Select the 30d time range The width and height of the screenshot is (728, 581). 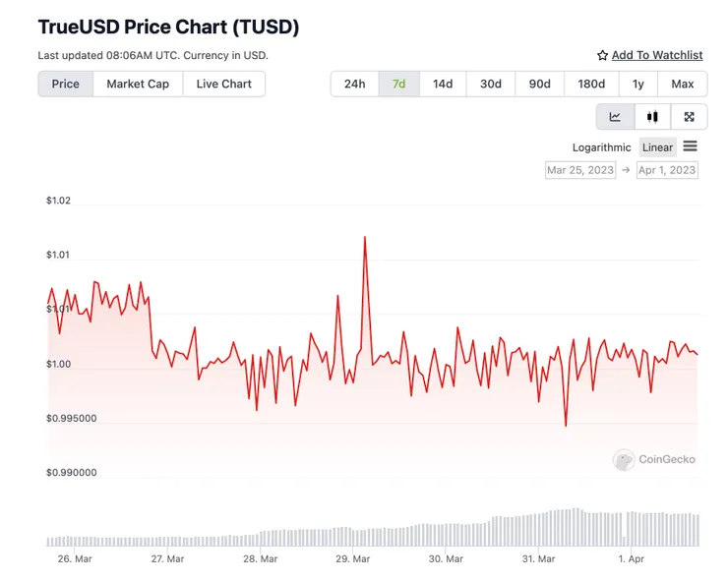click(x=491, y=85)
